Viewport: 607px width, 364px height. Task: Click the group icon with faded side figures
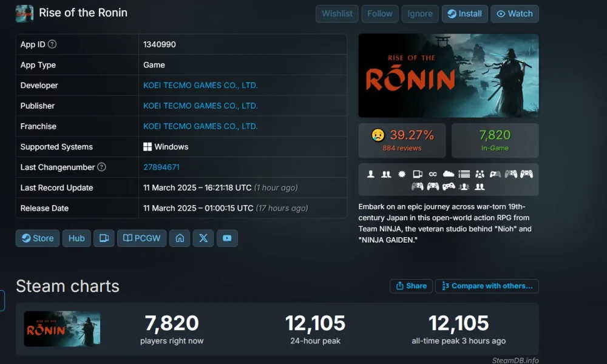click(x=464, y=187)
